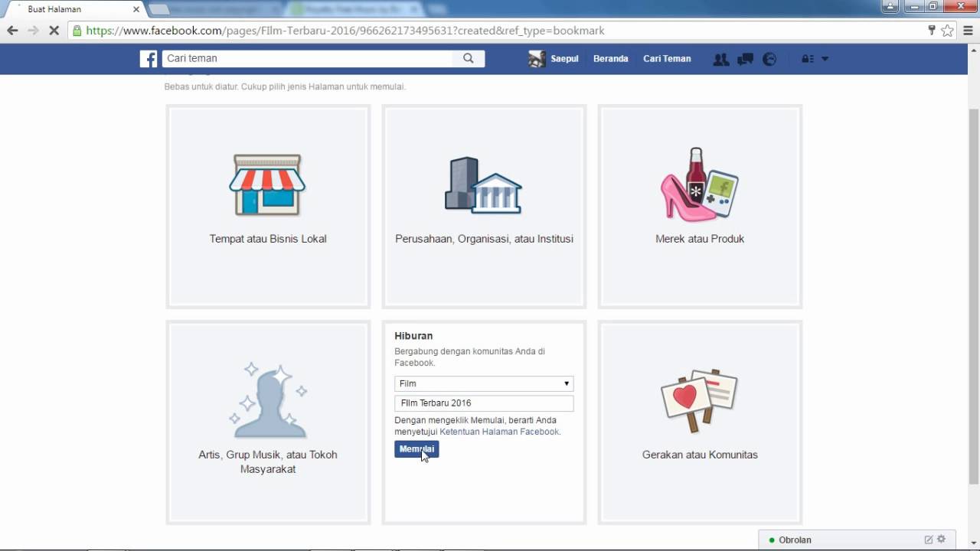Open Cari Teman in the navigation bar
This screenshot has height=551, width=980.
[x=667, y=59]
